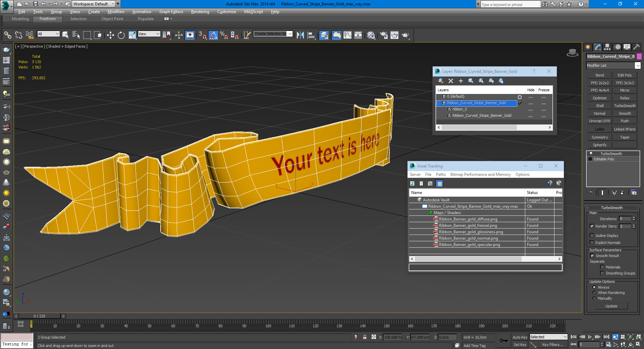This screenshot has width=644, height=349.
Task: Check Separate by Materials
Action: (x=602, y=267)
